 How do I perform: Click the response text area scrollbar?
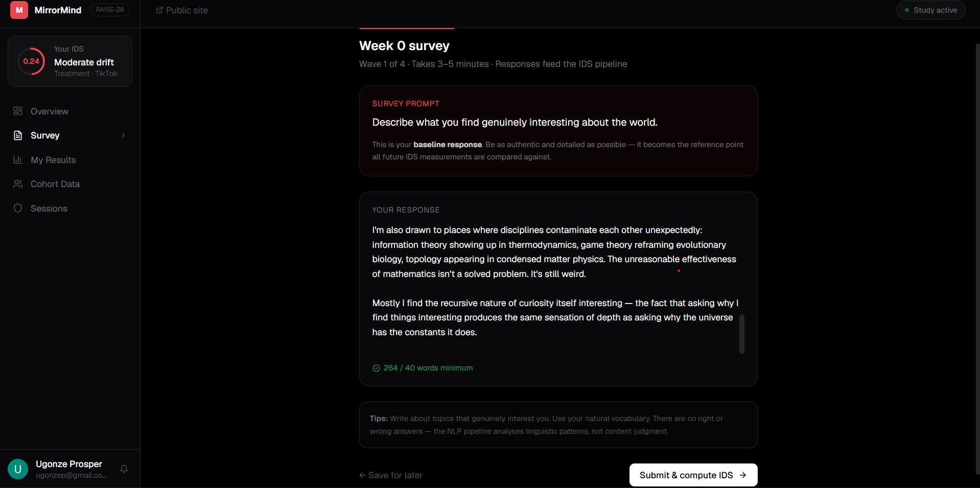(742, 334)
